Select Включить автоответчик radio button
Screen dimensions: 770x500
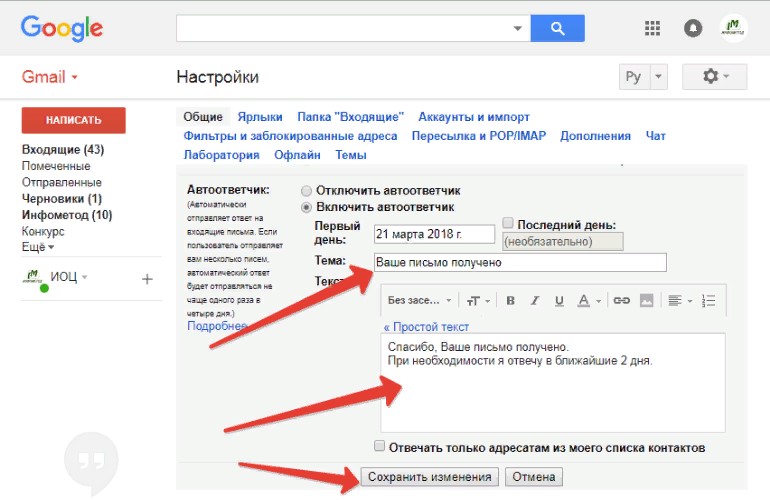coord(306,207)
